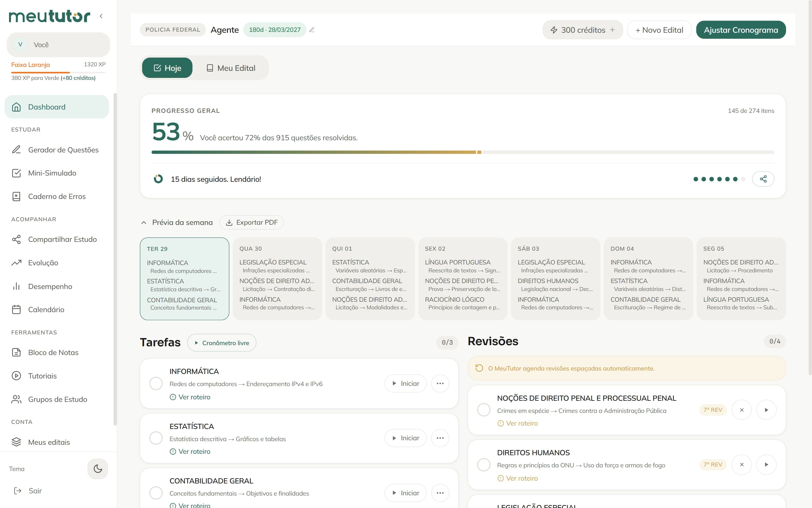812x508 pixels.
Task: Switch to the Meu Edital tab
Action: pyautogui.click(x=231, y=68)
